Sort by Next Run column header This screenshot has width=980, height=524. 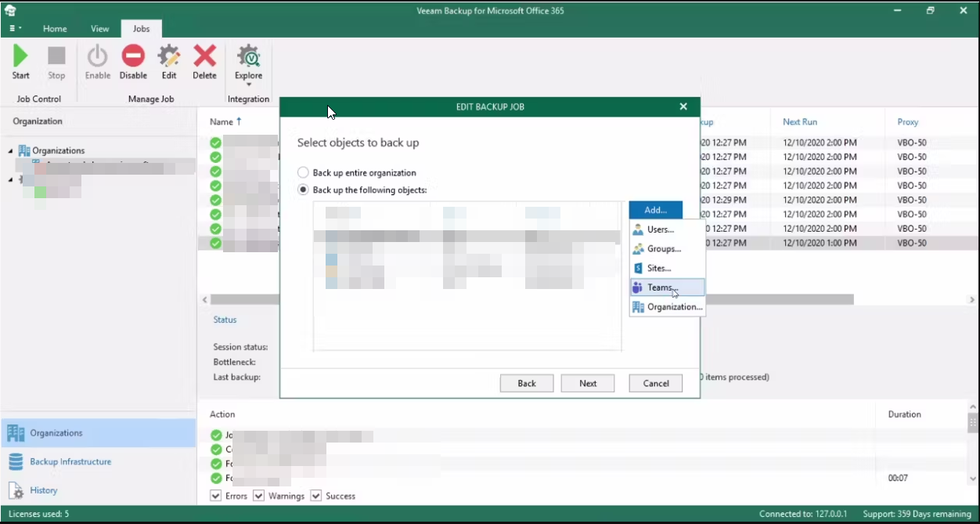click(800, 122)
